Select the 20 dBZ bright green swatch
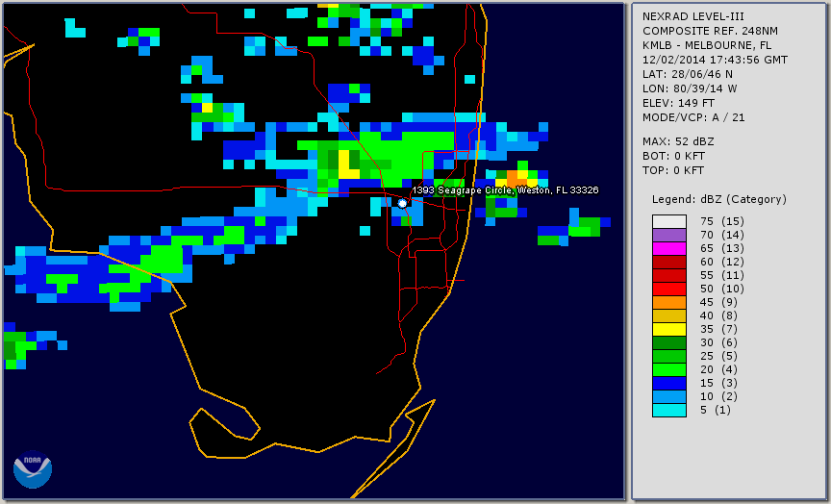 (x=669, y=369)
